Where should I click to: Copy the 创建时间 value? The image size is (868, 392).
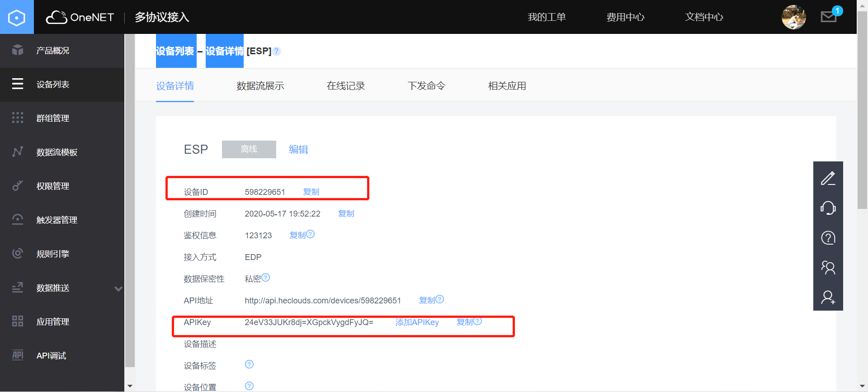click(346, 213)
